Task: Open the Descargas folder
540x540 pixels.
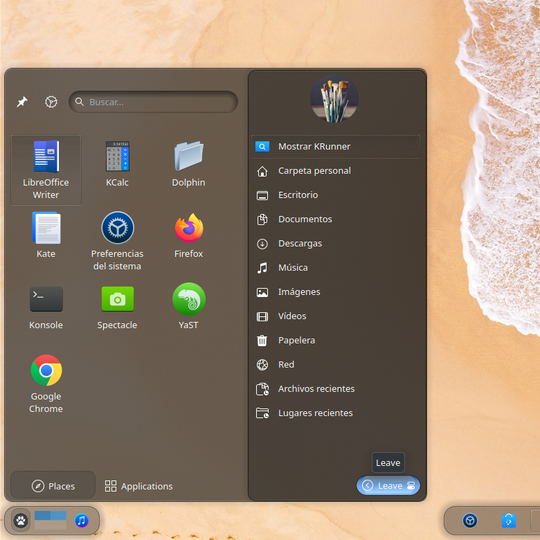Action: point(336,244)
